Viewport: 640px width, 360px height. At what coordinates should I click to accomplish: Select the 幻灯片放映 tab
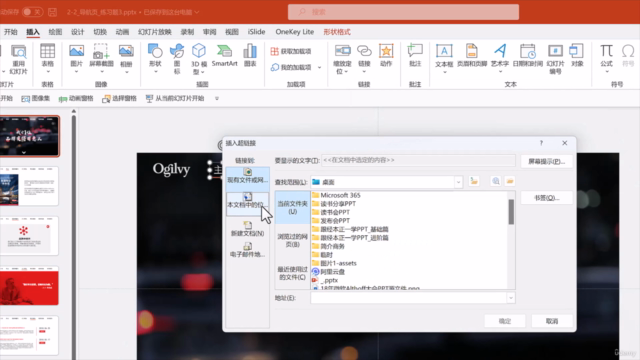155,32
